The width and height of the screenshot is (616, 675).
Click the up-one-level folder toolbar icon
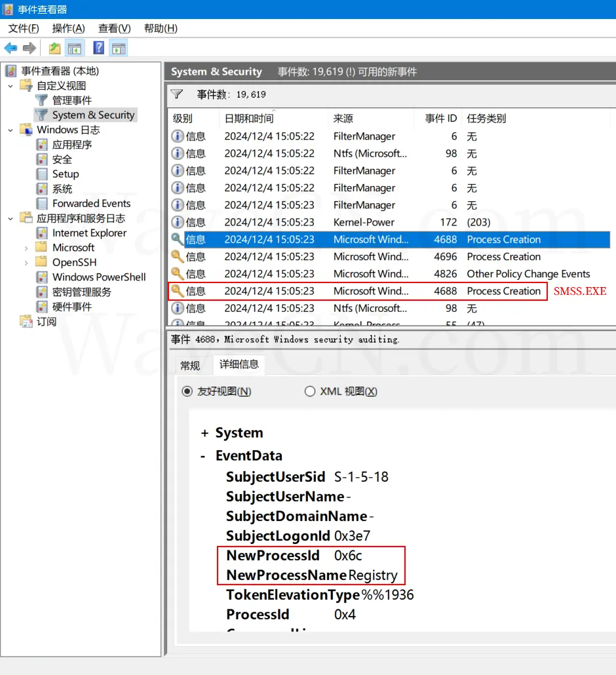[54, 48]
